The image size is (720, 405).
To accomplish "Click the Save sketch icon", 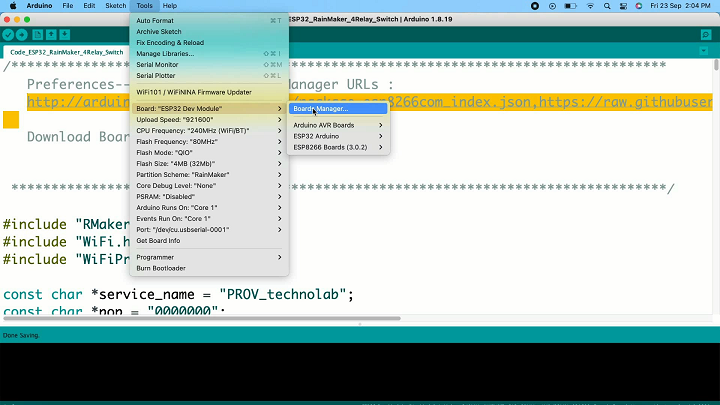I will point(65,35).
